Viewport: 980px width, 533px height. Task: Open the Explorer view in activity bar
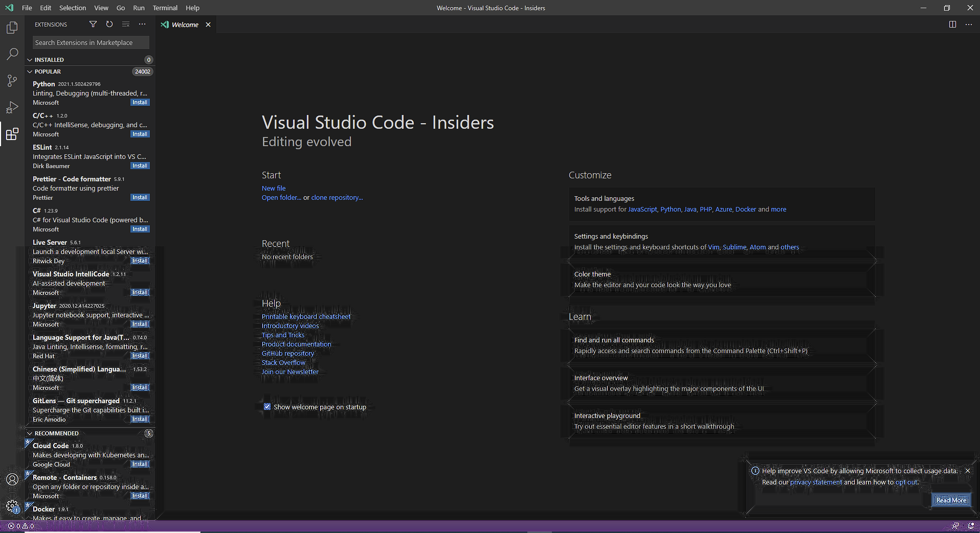[x=12, y=28]
